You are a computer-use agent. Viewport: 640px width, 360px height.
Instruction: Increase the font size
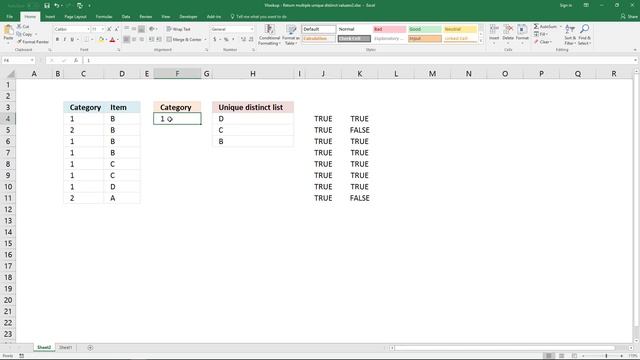[109, 29]
